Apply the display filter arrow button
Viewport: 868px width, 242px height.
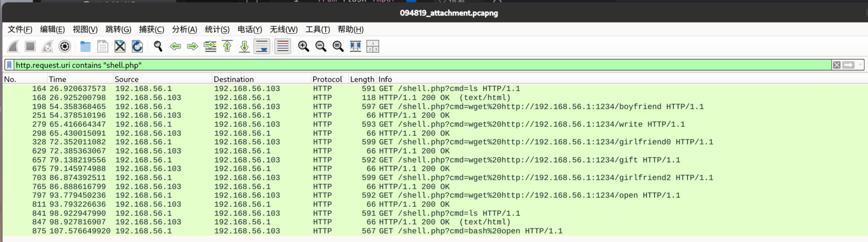pyautogui.click(x=848, y=65)
